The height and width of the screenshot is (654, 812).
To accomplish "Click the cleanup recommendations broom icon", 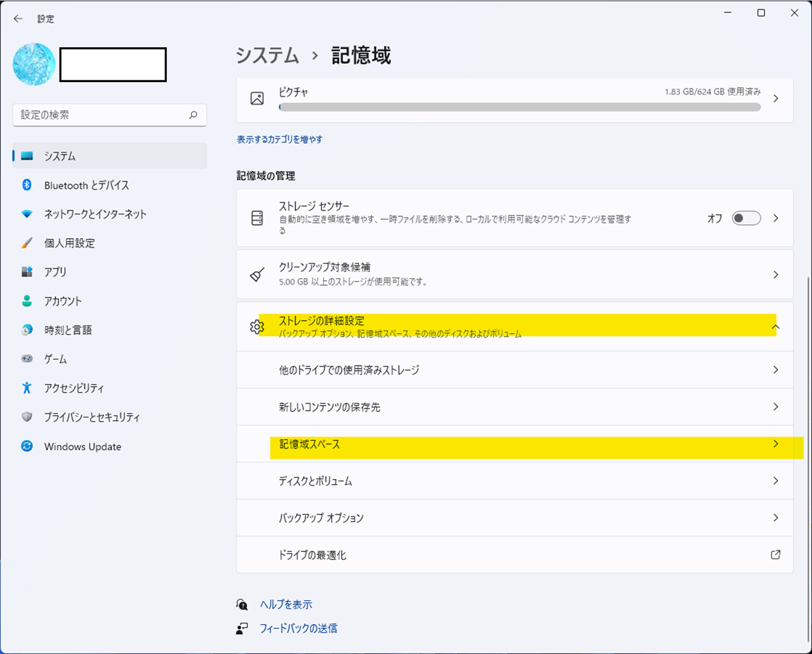I will coord(257,274).
